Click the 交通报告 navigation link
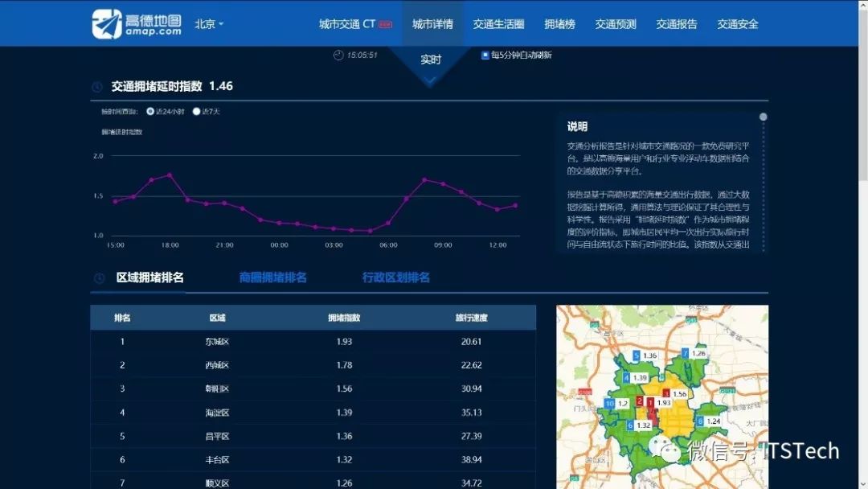This screenshot has height=489, width=868. [677, 23]
